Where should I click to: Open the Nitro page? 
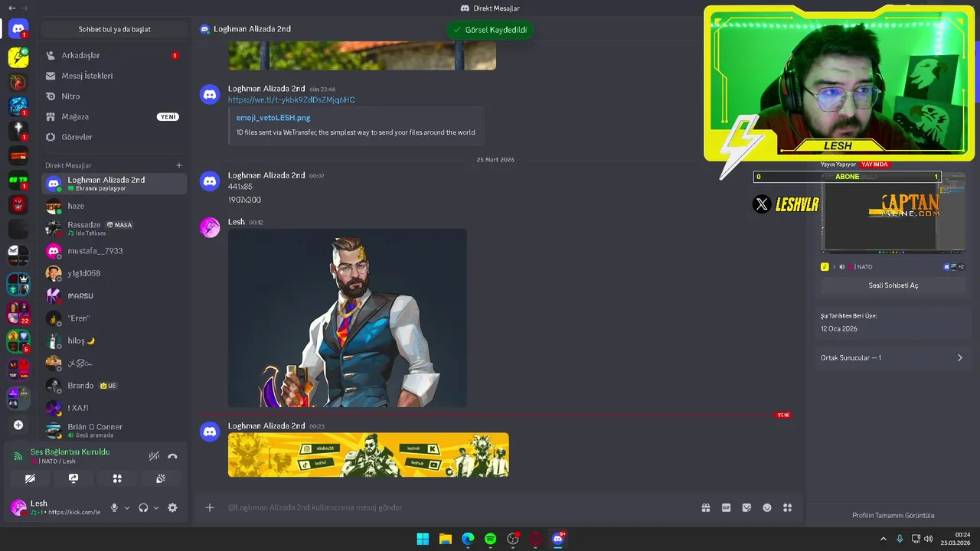(x=113, y=96)
